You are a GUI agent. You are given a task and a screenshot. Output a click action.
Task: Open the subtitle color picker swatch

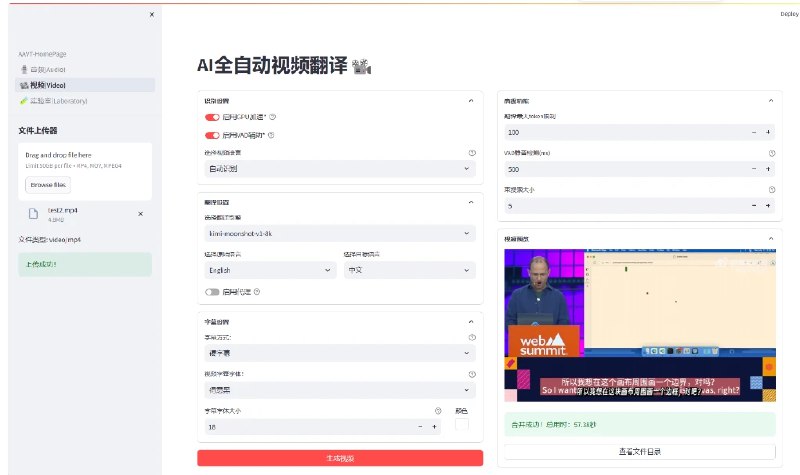point(462,424)
